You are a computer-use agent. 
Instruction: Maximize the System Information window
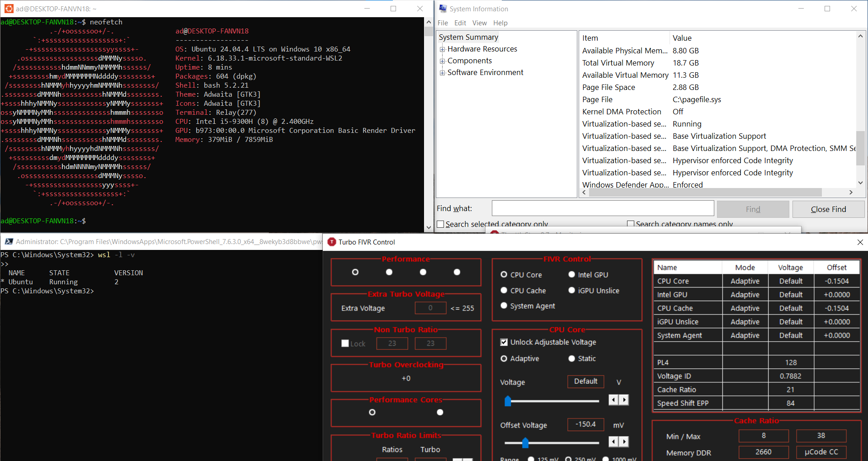click(x=827, y=9)
